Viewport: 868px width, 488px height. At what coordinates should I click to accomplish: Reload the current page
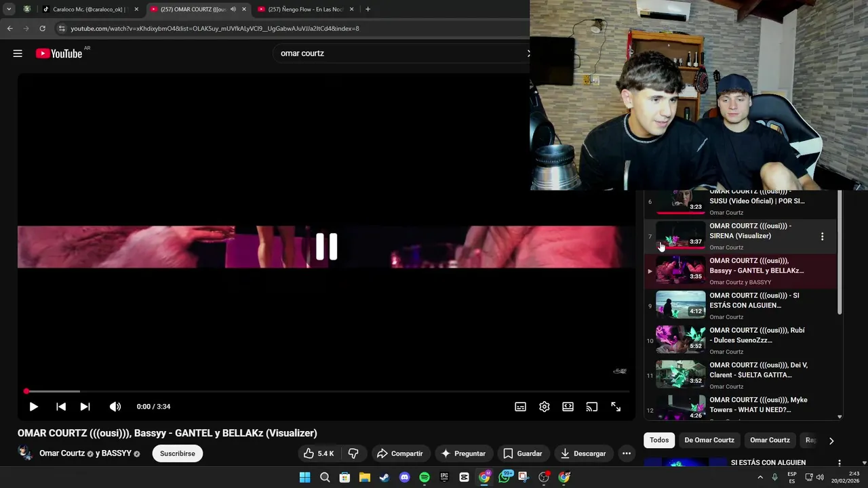(x=42, y=28)
